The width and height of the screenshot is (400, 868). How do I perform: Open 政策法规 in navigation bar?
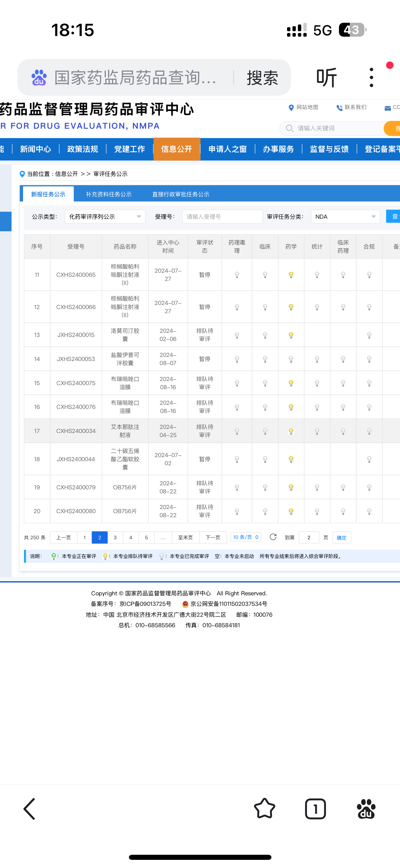(82, 149)
